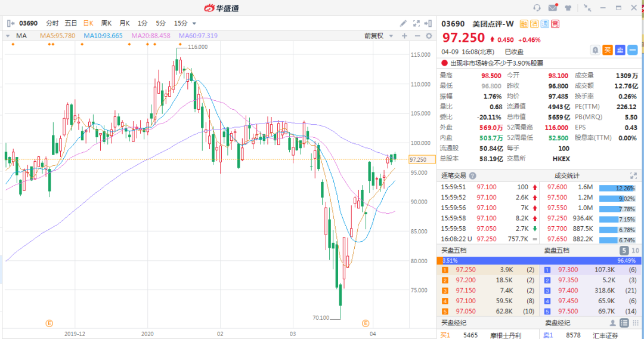Click the 70.100 low price label on chart

321,318
